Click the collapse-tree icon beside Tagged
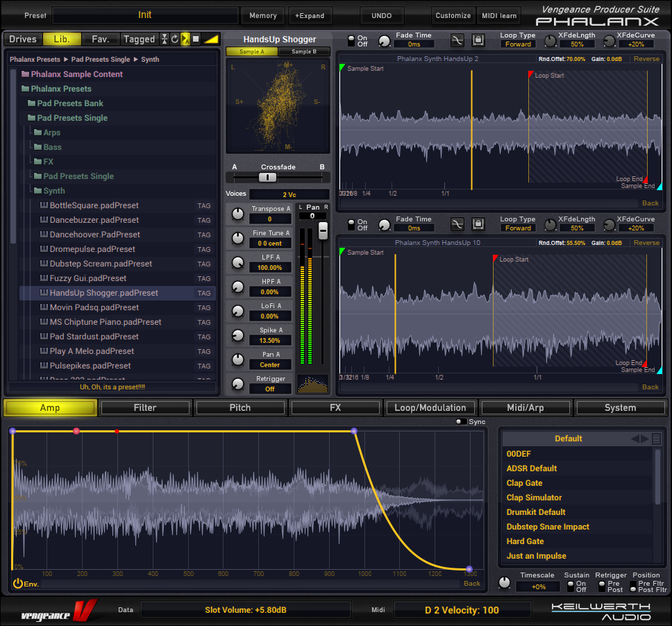 [164, 39]
